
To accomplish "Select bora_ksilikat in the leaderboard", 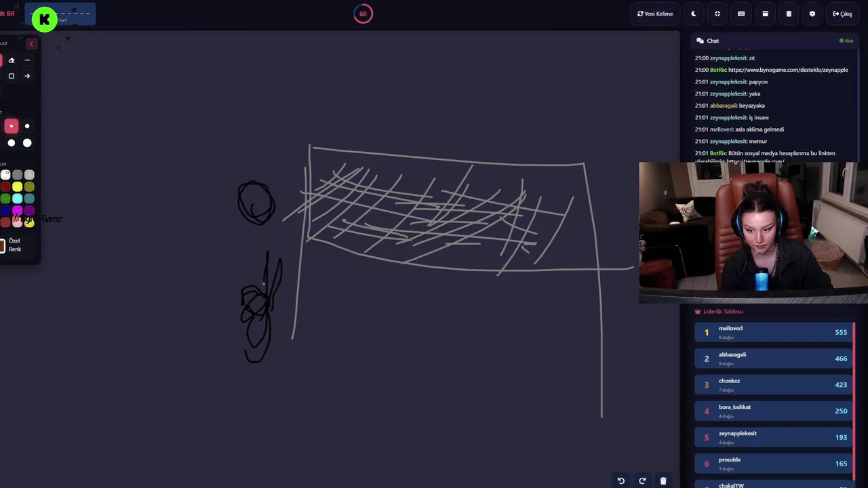I will (773, 411).
